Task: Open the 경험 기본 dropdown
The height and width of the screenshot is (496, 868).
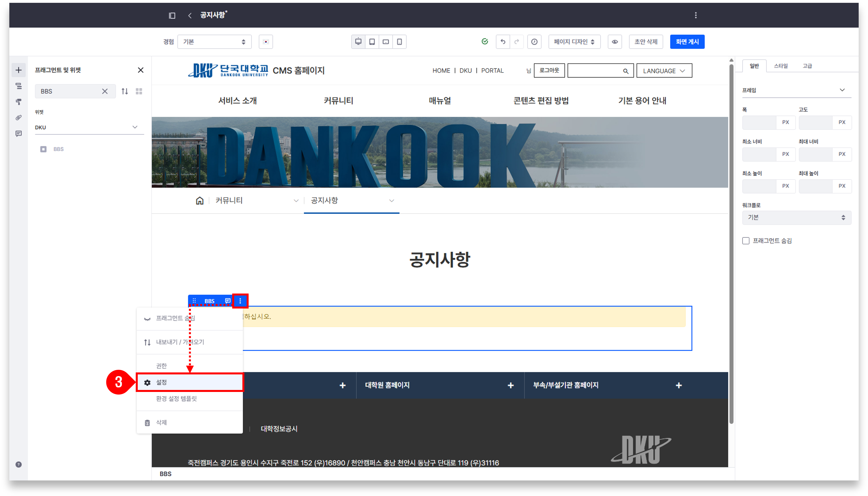Action: click(214, 42)
